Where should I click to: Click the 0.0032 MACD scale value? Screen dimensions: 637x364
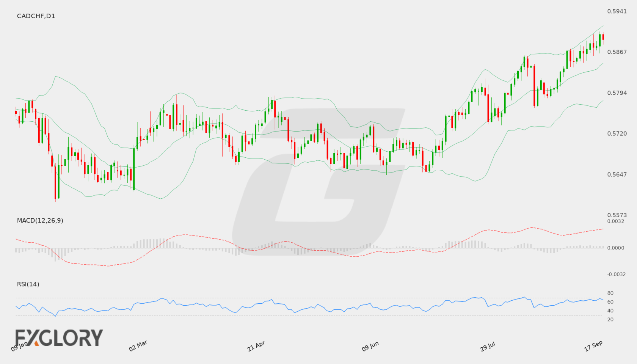(x=616, y=221)
